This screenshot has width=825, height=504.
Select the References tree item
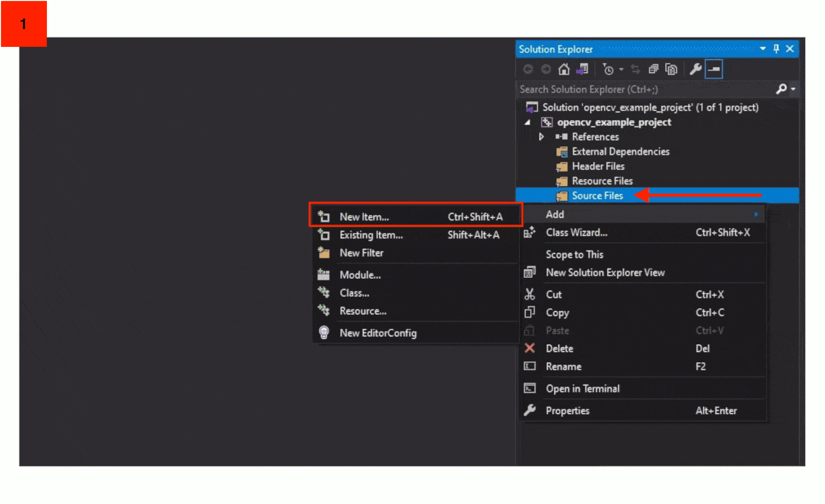click(595, 137)
